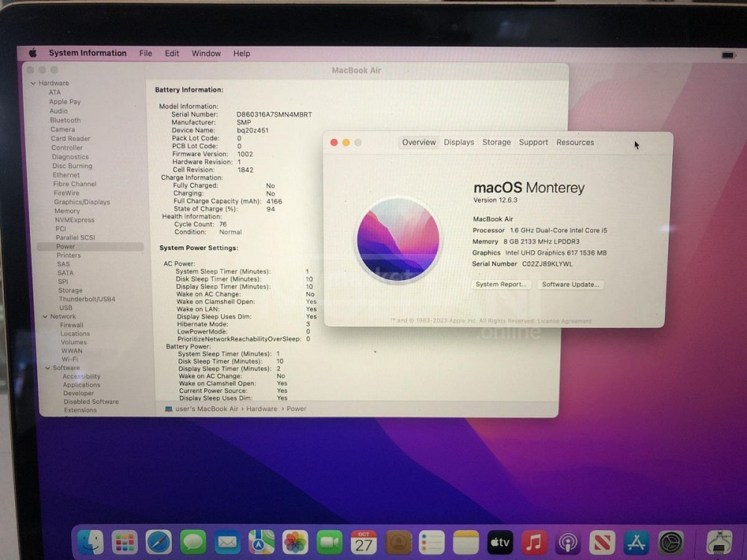Screen dimensions: 747x560
Task: Open Photos from the Dock
Action: 295,541
